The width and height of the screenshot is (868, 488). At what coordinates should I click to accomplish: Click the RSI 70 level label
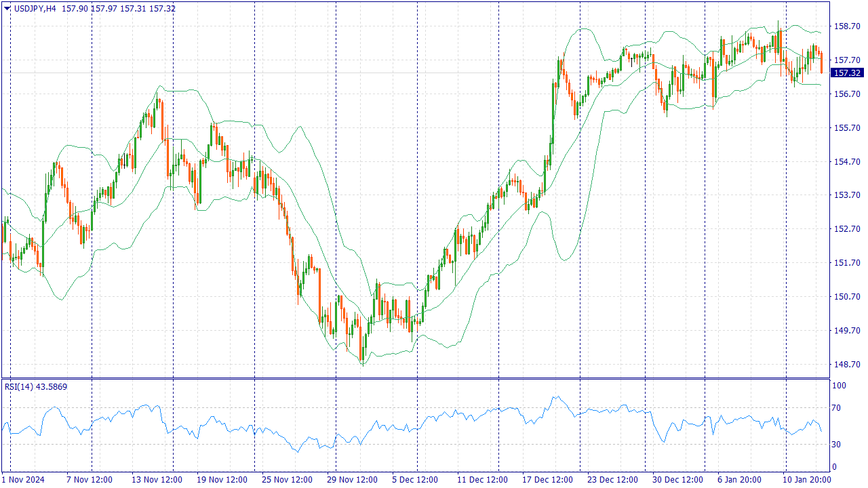tap(838, 408)
